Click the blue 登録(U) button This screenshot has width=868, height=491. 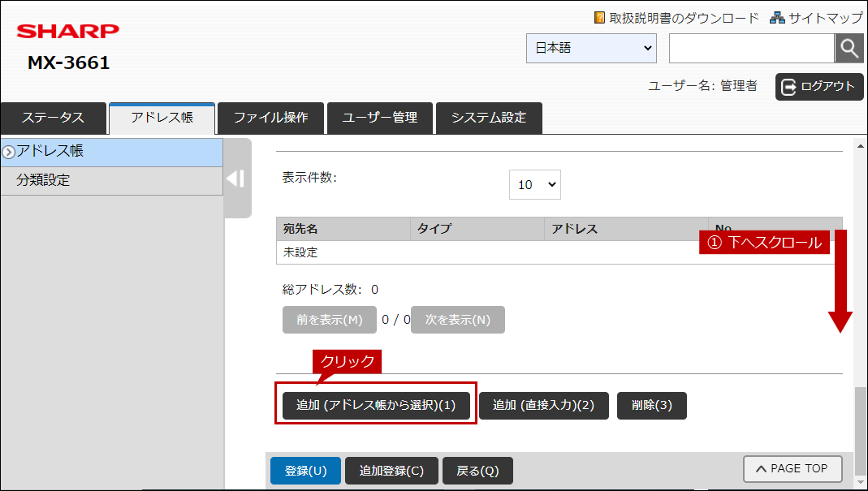305,471
